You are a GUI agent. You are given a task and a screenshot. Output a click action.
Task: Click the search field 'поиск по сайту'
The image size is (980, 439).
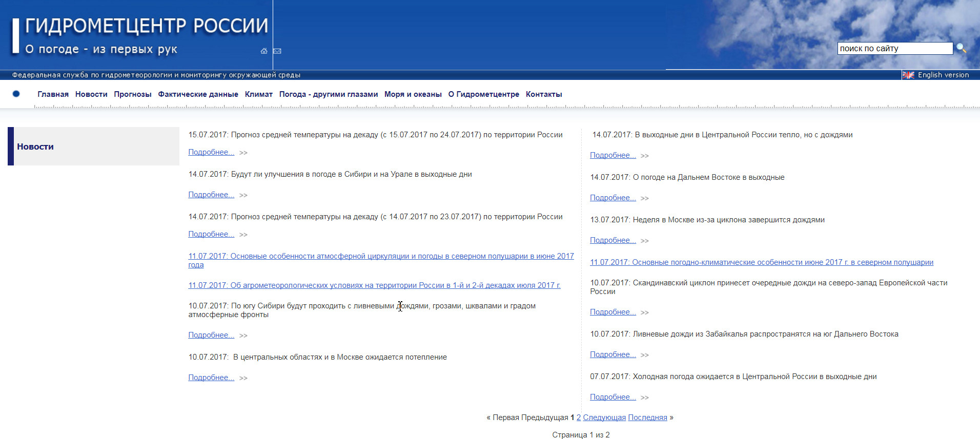895,48
